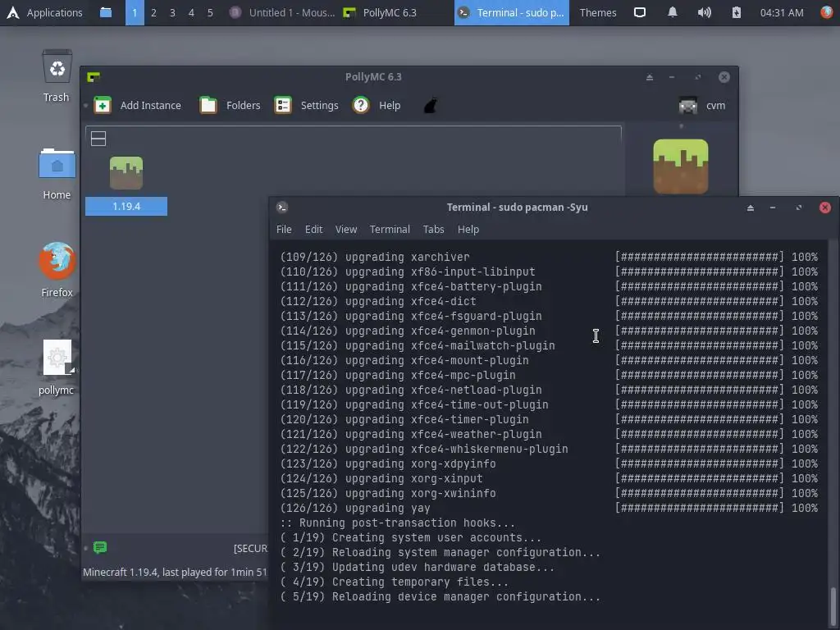Click the Terminal window title bar icon
Viewport: 840px width, 630px height.
282,208
